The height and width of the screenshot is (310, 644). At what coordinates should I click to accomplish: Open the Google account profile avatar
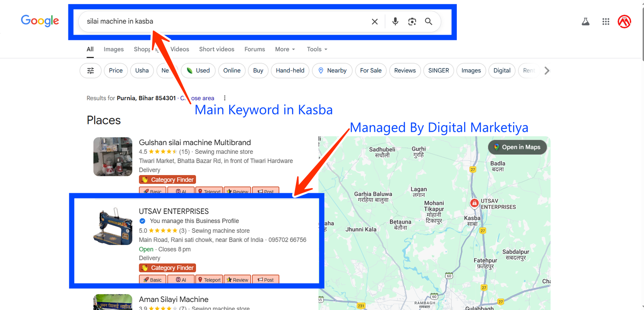[624, 22]
